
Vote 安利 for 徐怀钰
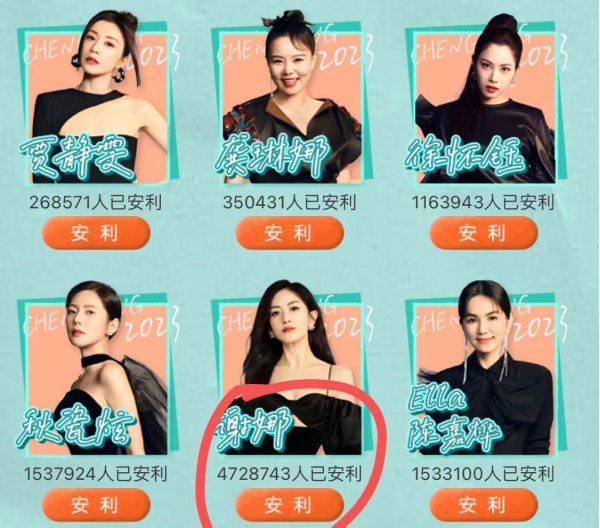pos(484,233)
